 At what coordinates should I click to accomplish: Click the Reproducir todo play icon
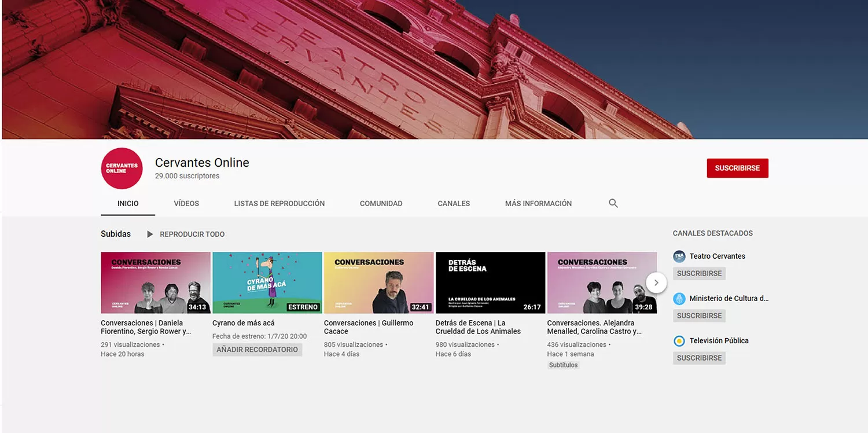[150, 234]
